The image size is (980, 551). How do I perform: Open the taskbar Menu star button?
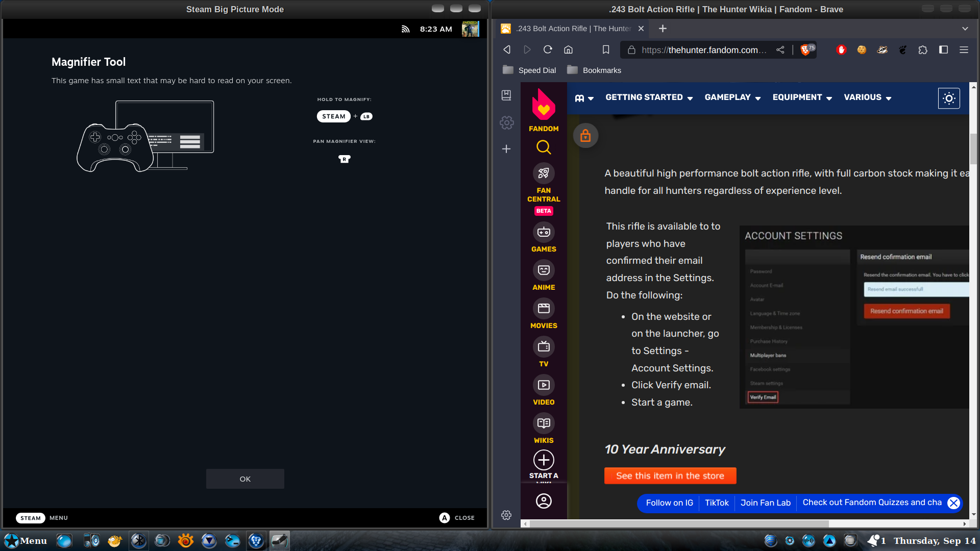[x=26, y=541]
